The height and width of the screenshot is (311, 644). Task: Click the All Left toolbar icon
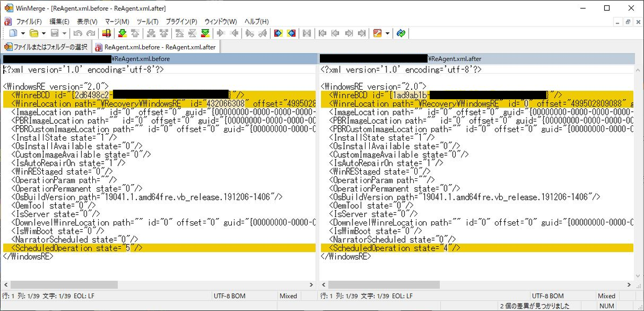point(291,33)
